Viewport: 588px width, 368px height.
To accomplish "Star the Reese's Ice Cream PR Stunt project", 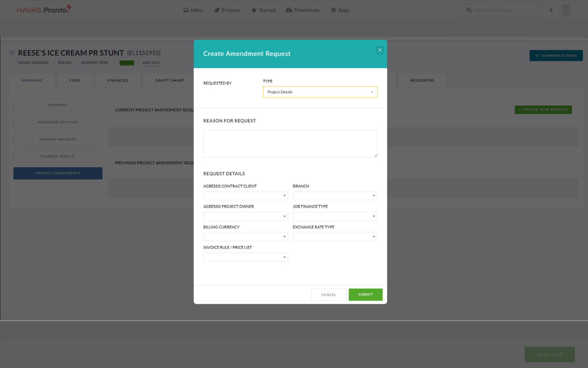I will pyautogui.click(x=12, y=53).
